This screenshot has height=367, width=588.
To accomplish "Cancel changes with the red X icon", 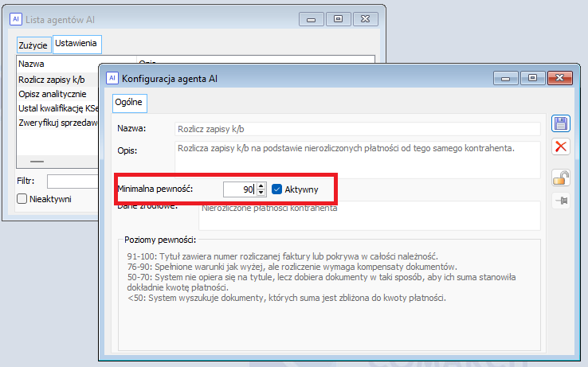I will click(x=561, y=146).
